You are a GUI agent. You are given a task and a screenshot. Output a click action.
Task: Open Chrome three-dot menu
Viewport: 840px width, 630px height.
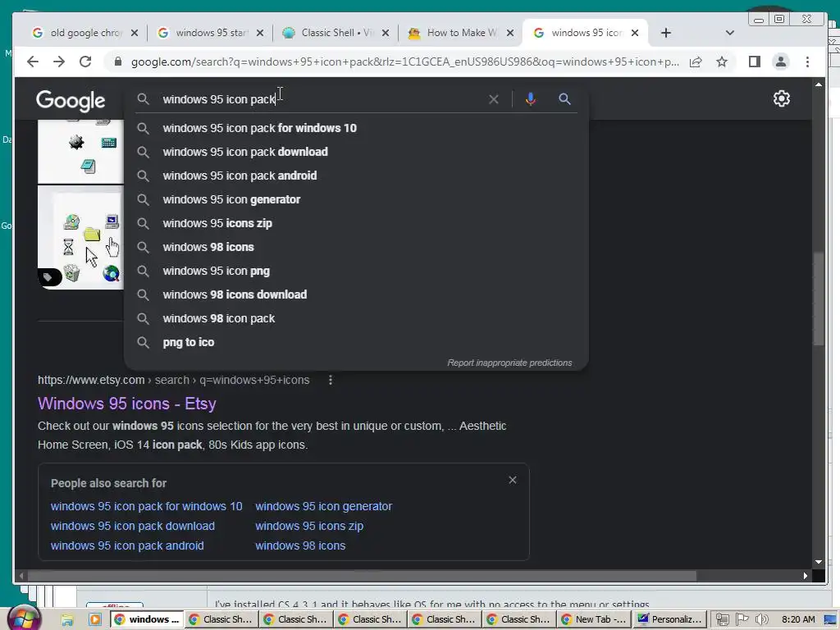tap(807, 62)
